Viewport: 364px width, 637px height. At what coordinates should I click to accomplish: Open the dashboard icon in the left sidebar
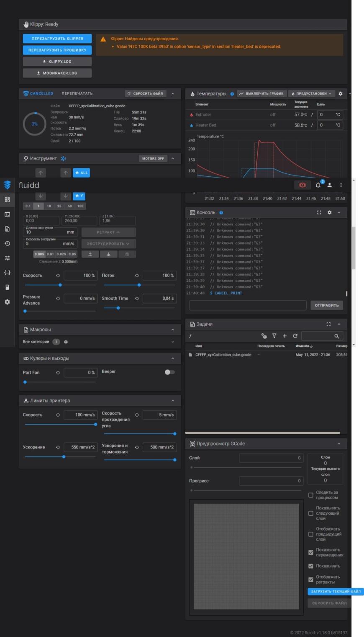(7, 200)
